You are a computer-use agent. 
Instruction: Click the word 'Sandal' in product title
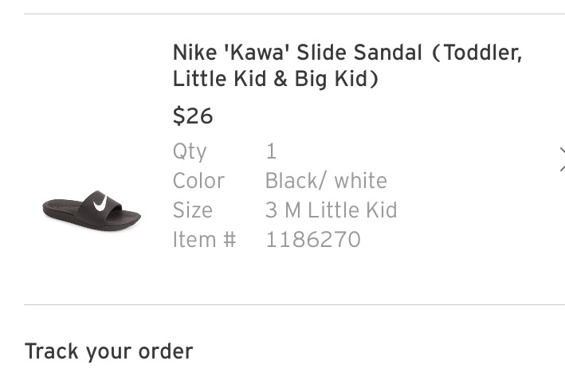point(386,53)
